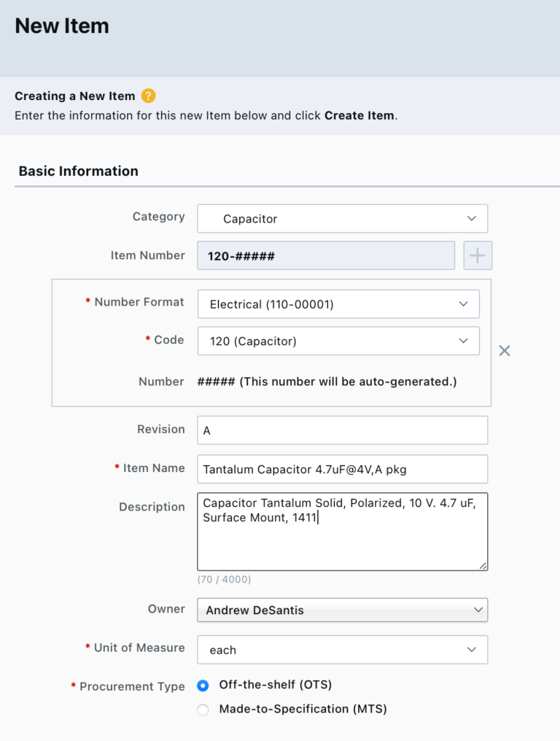Open the Unit of Measure dropdown
Viewport: 560px width, 741px height.
point(341,650)
